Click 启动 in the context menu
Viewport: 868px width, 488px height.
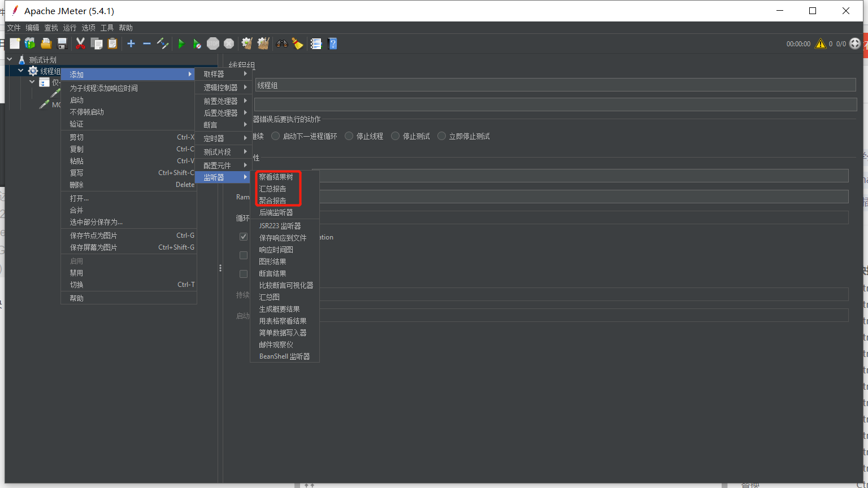pyautogui.click(x=76, y=100)
